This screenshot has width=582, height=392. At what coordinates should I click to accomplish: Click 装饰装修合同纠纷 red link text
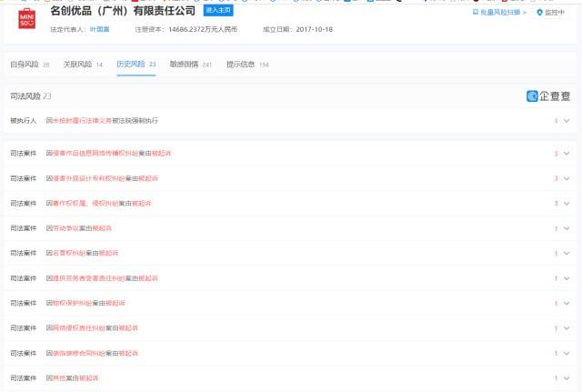point(79,354)
